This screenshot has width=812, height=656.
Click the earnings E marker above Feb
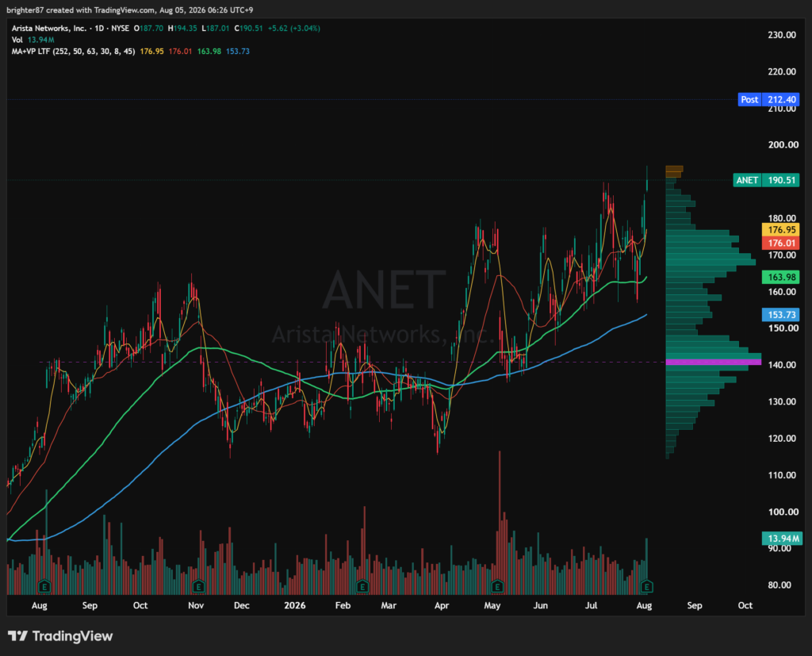[362, 586]
